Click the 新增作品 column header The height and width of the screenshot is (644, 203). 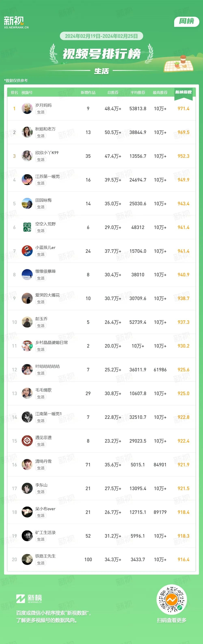click(x=88, y=93)
